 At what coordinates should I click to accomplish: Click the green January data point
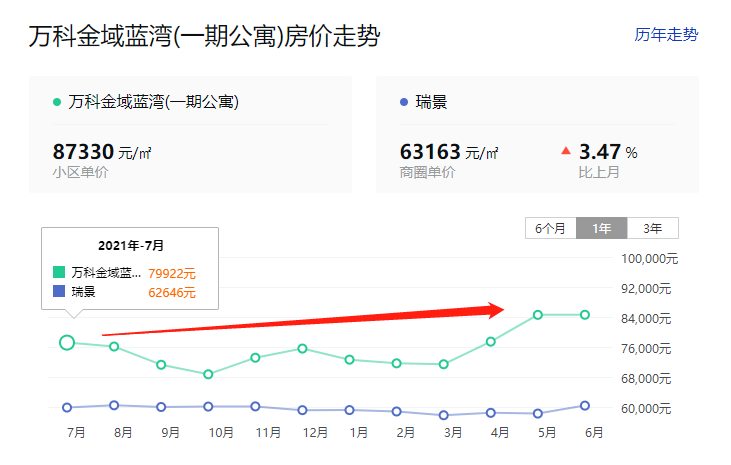tap(350, 360)
